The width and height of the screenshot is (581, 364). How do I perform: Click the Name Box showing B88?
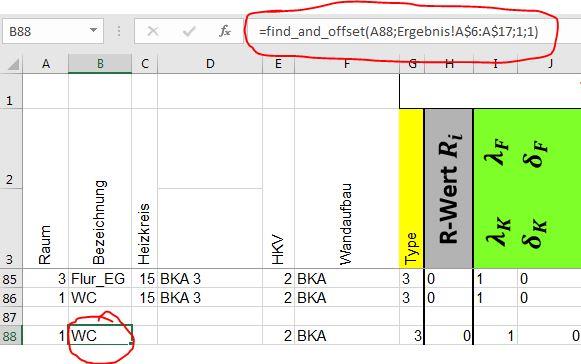click(53, 32)
